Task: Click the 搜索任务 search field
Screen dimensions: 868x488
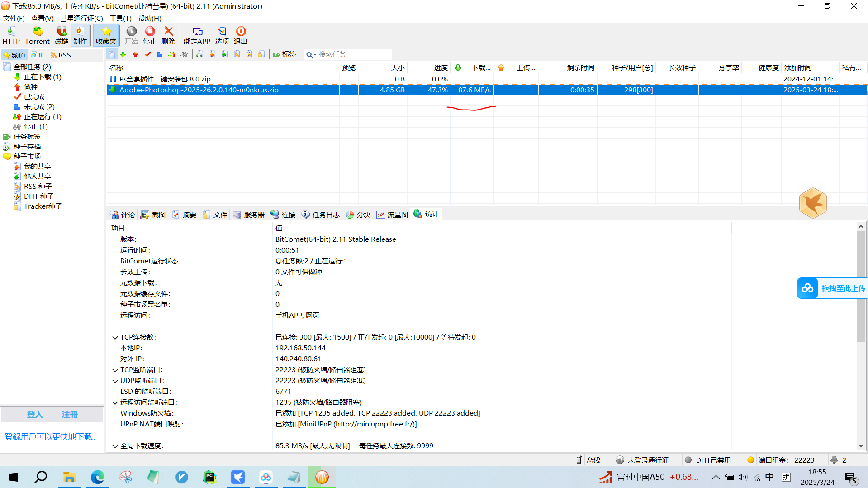Action: click(x=348, y=54)
